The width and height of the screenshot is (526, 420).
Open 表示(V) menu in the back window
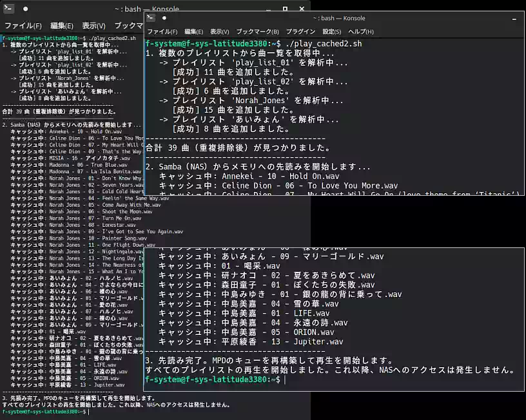(x=93, y=26)
